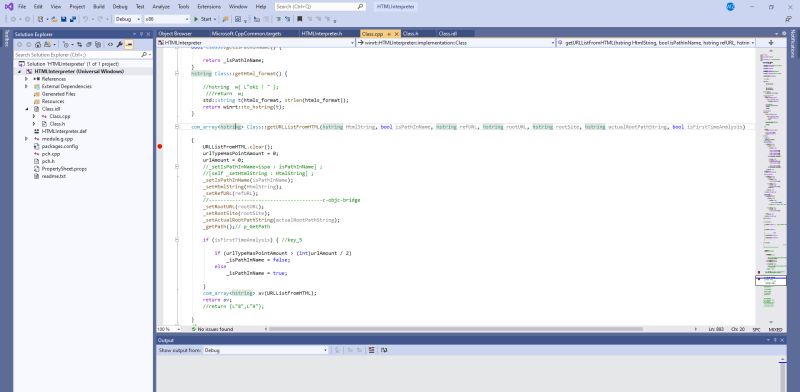Viewport: 800px width, 392px height.
Task: Click the Search (Ctrl+Q) box
Action: tap(320, 7)
